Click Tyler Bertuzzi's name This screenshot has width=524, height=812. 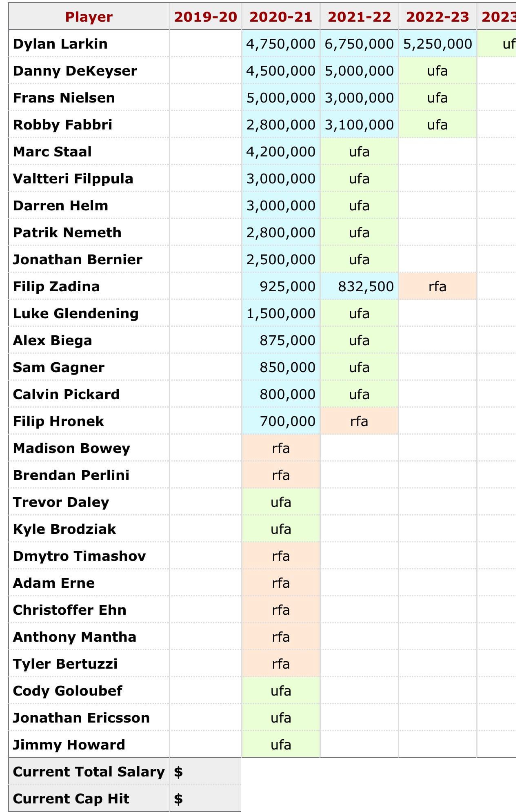[x=65, y=664]
